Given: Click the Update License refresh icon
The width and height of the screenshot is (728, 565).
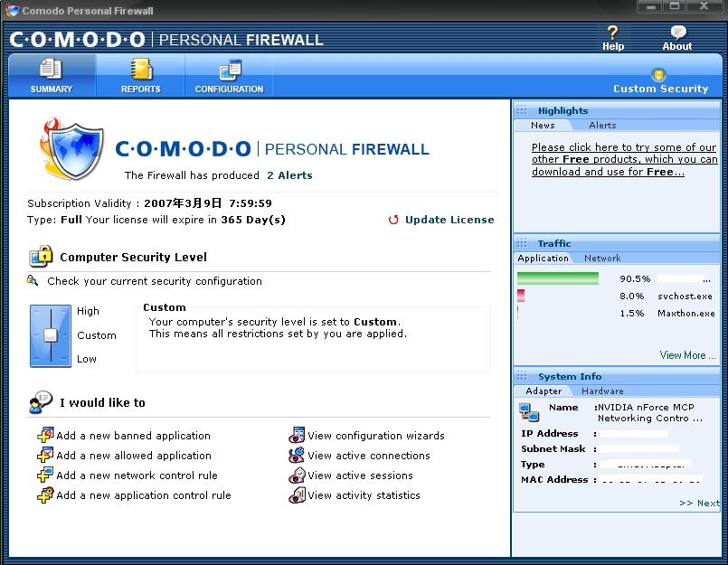Looking at the screenshot, I should [x=393, y=220].
